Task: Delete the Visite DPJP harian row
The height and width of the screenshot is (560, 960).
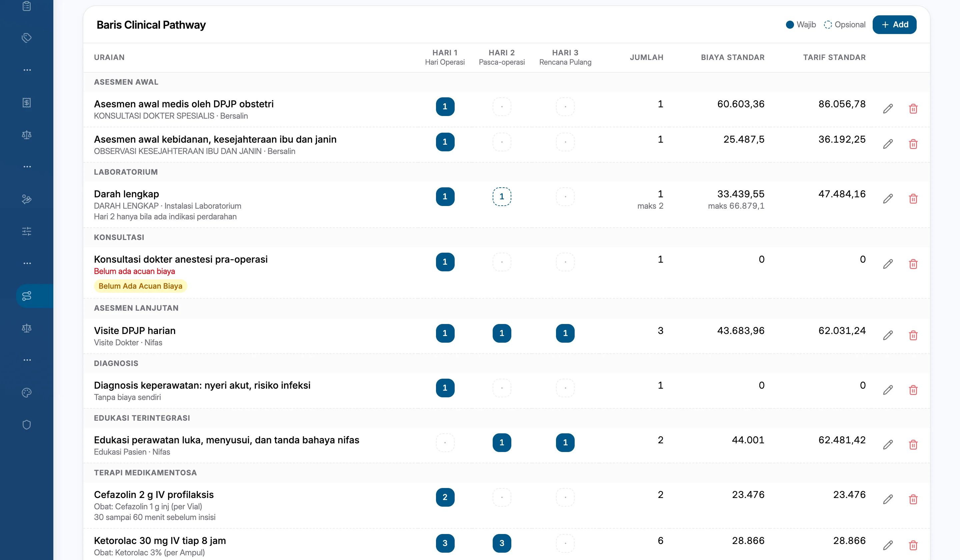Action: 913,335
